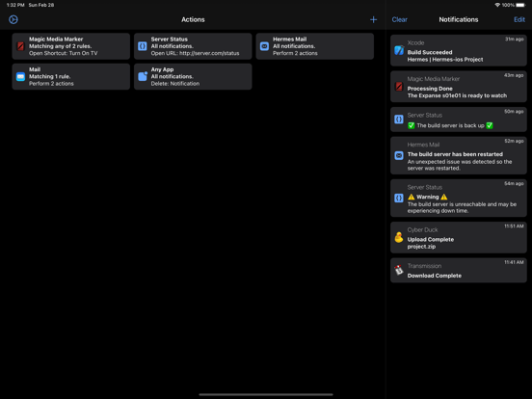Click the Mail action envelope icon
Image resolution: width=532 pixels, height=399 pixels.
click(x=20, y=76)
